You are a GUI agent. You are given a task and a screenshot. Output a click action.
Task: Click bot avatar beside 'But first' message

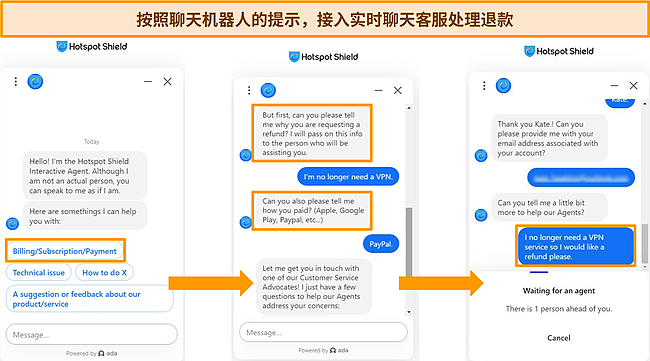[x=246, y=155]
